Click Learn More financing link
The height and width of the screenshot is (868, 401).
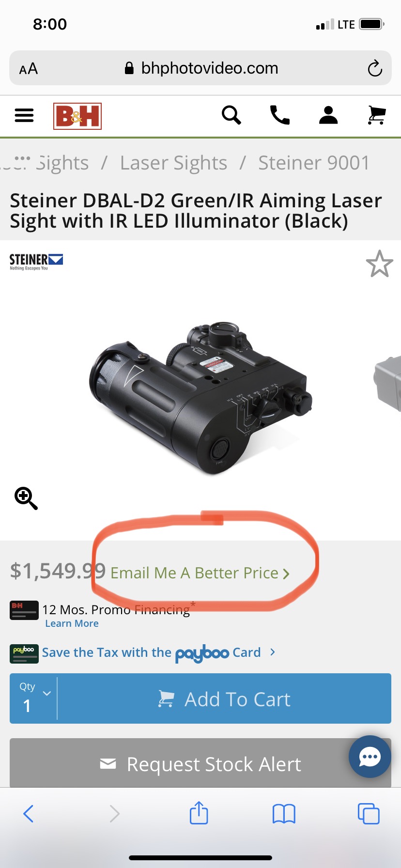(72, 624)
